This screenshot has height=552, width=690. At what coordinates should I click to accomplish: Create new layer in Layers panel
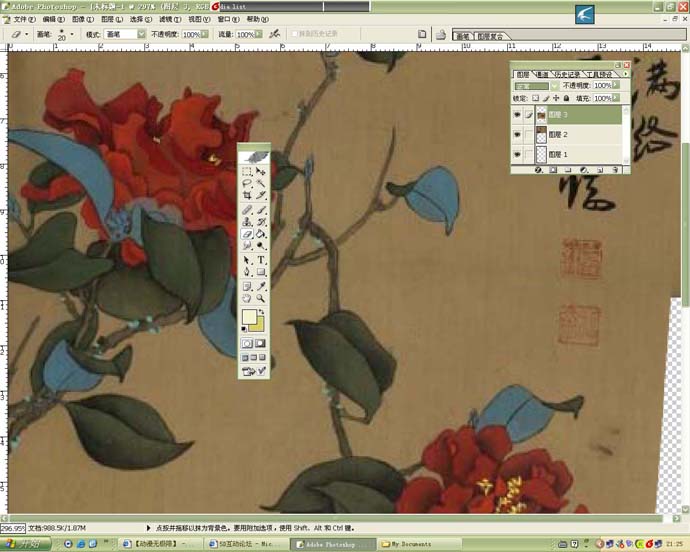600,169
